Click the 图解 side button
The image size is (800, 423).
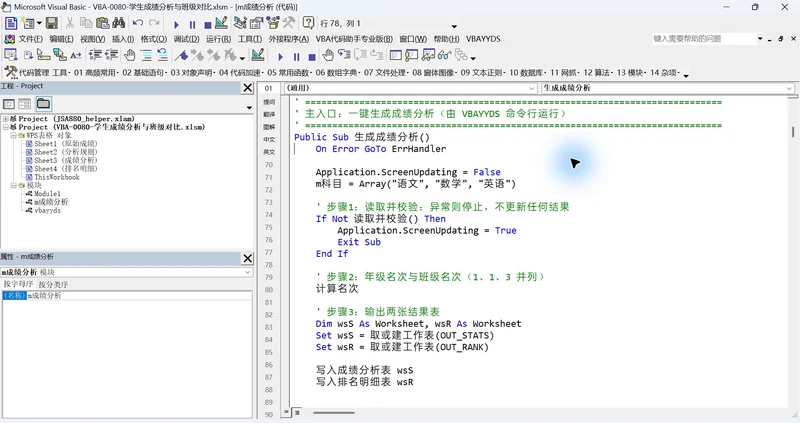pyautogui.click(x=269, y=127)
